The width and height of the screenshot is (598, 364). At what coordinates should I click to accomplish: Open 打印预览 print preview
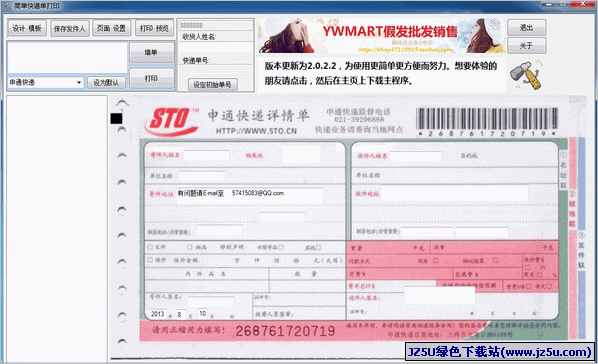154,28
